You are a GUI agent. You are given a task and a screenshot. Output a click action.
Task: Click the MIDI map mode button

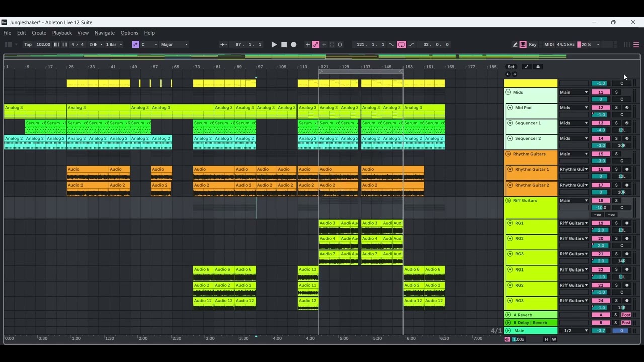[549, 45]
